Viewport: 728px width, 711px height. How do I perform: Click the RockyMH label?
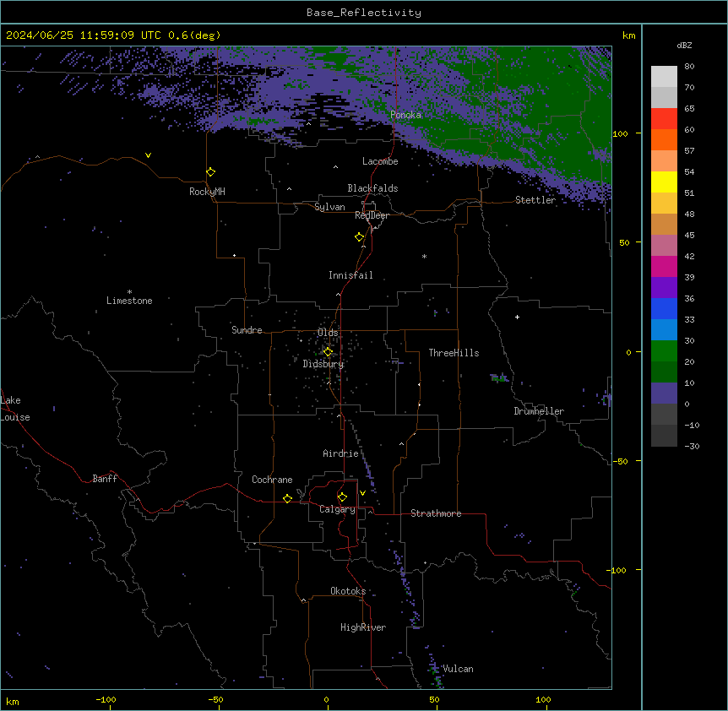point(207,192)
